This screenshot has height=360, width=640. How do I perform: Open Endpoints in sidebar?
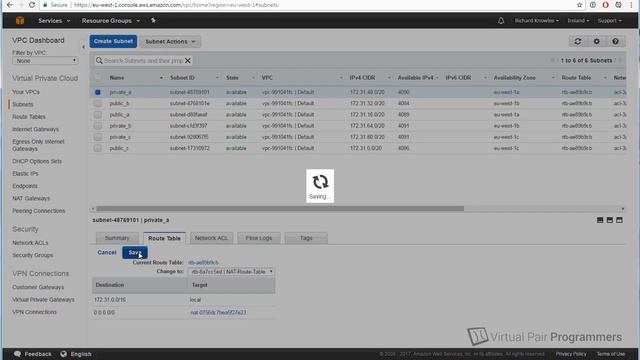(x=25, y=186)
